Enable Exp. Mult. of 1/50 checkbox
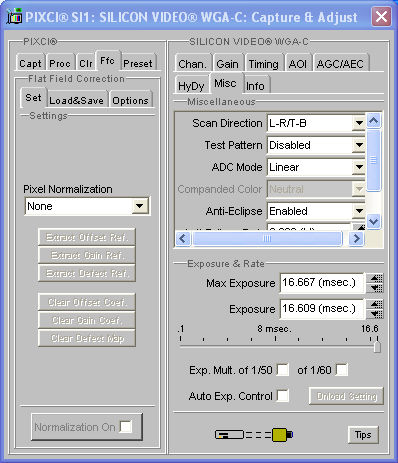This screenshot has width=398, height=463. (x=283, y=370)
